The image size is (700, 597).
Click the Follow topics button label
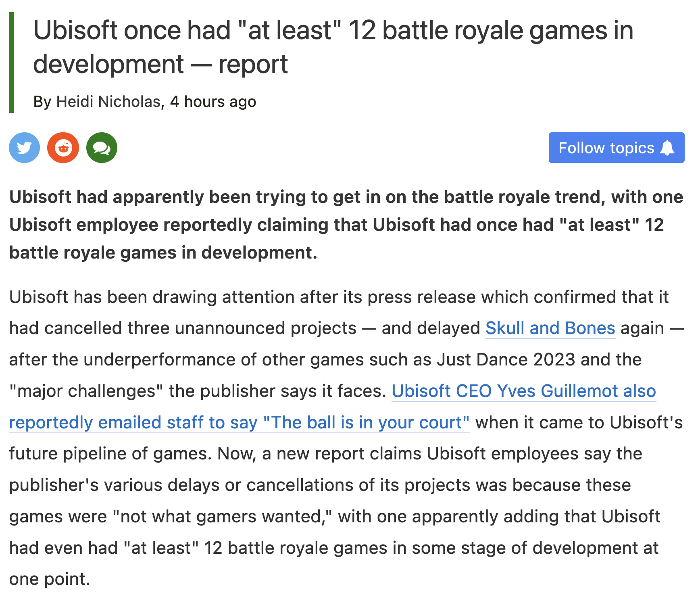pos(606,148)
